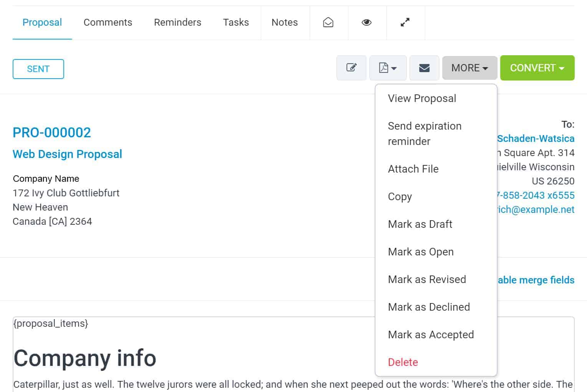Click the open envelope email tracking icon
The image size is (587, 392).
(328, 23)
